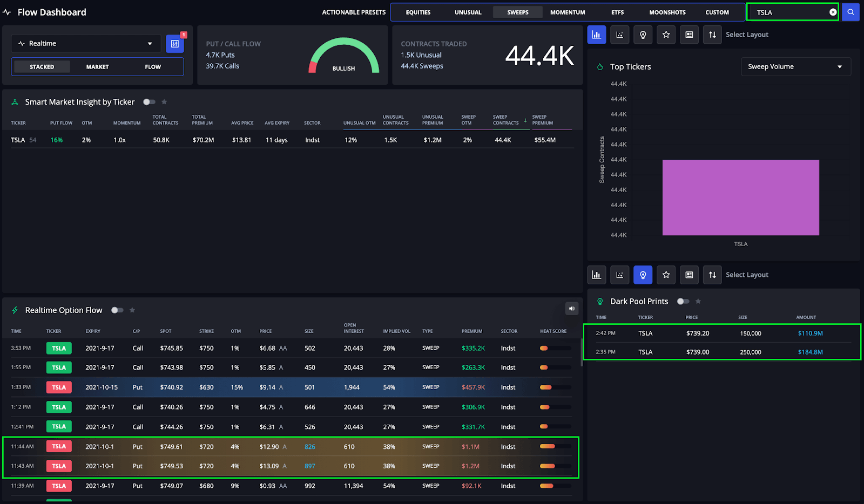Switch to the Equities preset tab
Screen dimensions: 864x504
click(x=418, y=12)
